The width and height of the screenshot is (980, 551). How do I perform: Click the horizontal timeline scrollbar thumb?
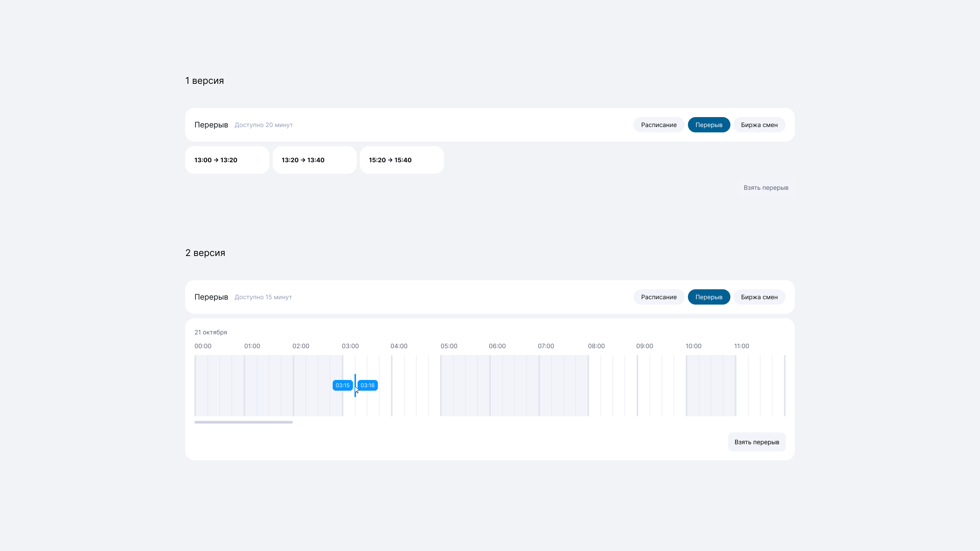click(243, 422)
